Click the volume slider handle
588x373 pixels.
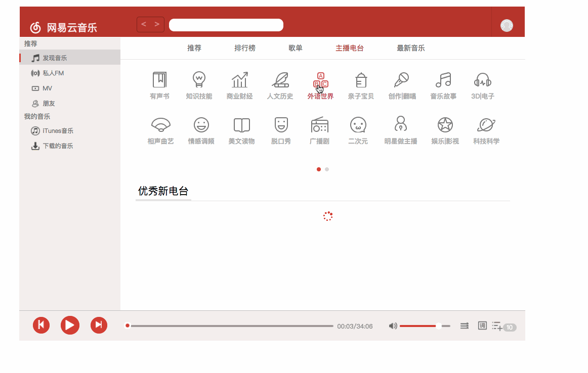pyautogui.click(x=438, y=326)
